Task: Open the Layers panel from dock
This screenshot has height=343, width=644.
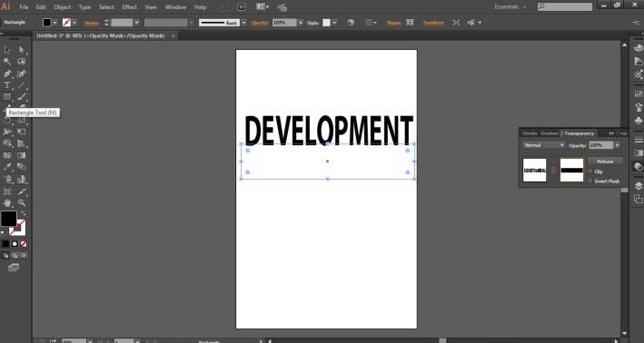Action: [x=639, y=186]
